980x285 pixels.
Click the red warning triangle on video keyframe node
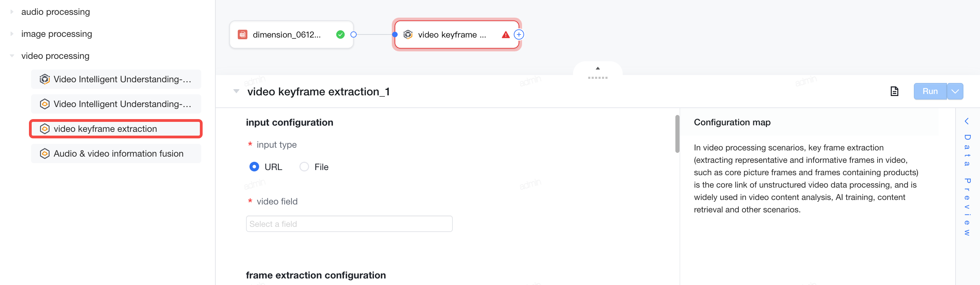[506, 35]
